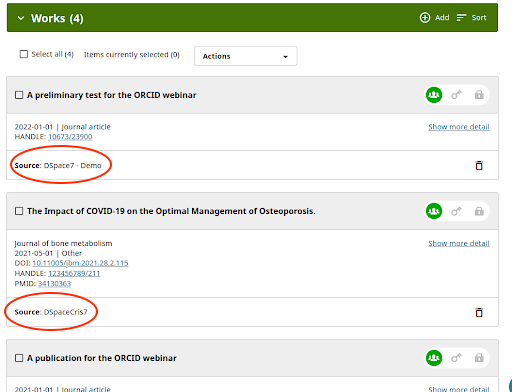Tick the Select all (4) checkbox
Image resolution: width=512 pixels, height=392 pixels.
(24, 54)
